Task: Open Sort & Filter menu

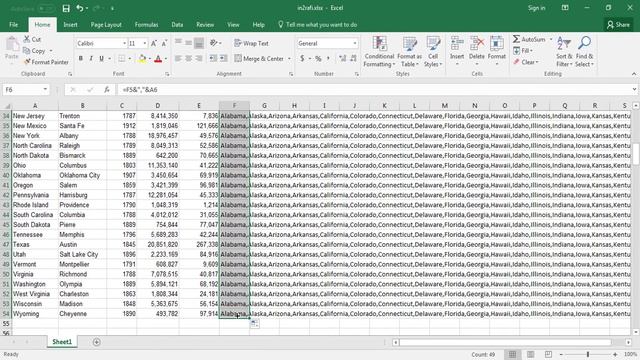Action: click(564, 52)
